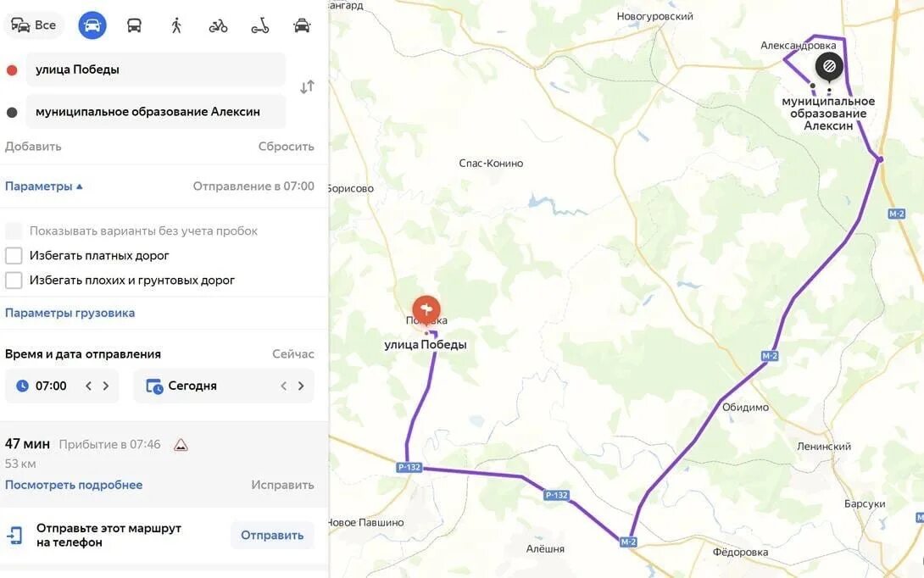Click the black Алексин destination marker
The width and height of the screenshot is (924, 578).
tap(829, 67)
